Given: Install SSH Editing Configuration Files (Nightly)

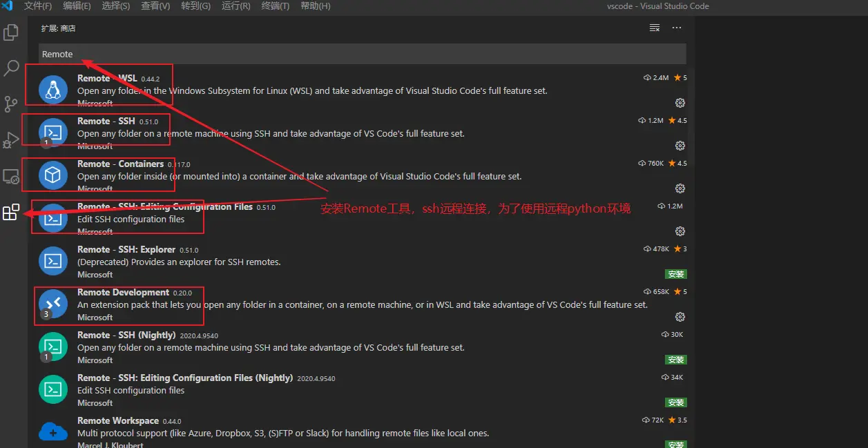Looking at the screenshot, I should [x=675, y=402].
